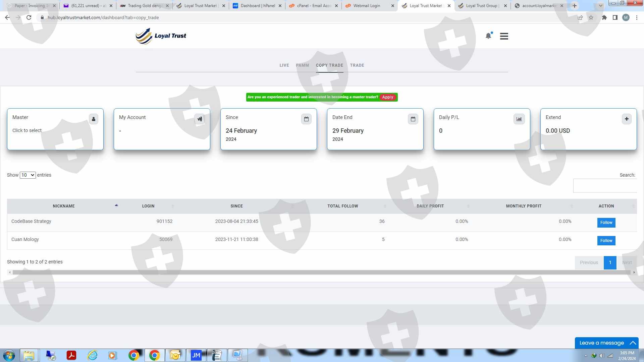The image size is (644, 362).
Task: Follow the CodeBase Strategy master
Action: click(606, 223)
